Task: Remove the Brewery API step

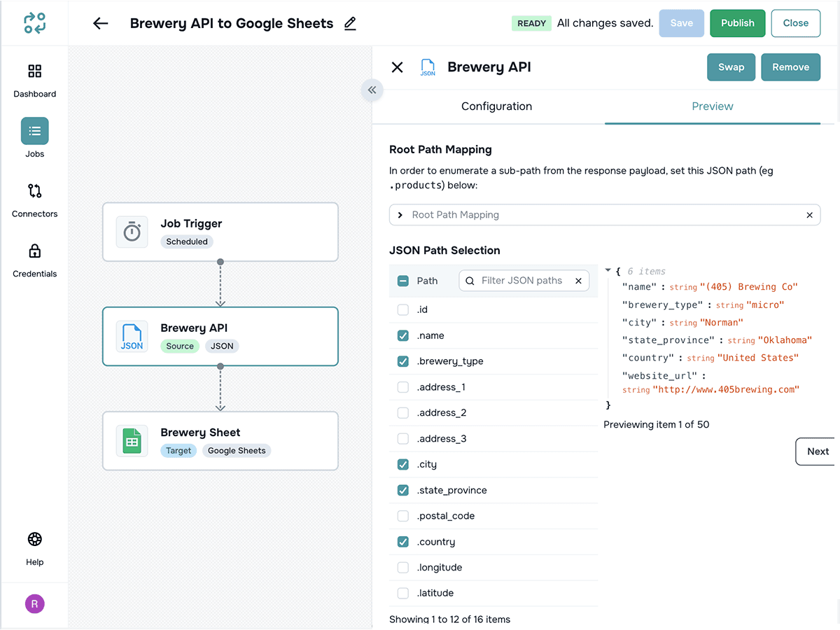Action: coord(790,67)
